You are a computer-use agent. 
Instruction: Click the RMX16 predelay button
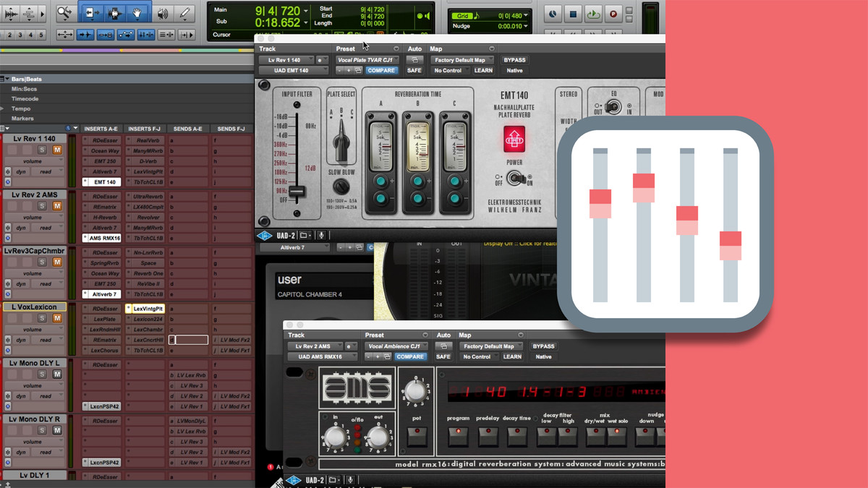[488, 437]
